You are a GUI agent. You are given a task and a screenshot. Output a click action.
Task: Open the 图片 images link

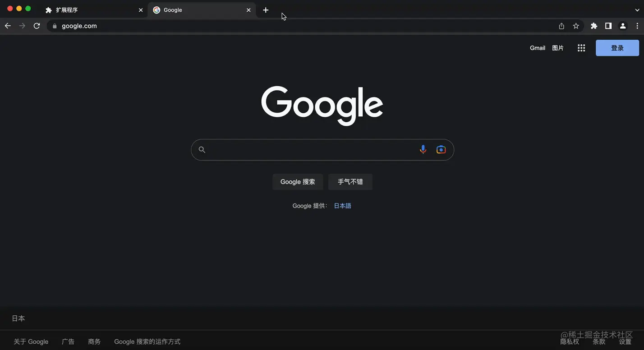coord(558,48)
